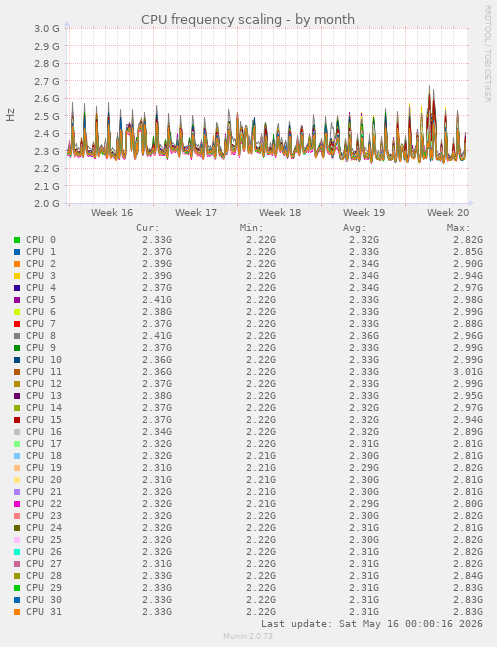This screenshot has width=497, height=647.
Task: Click the 'Cur:' column header
Action: pos(148,228)
